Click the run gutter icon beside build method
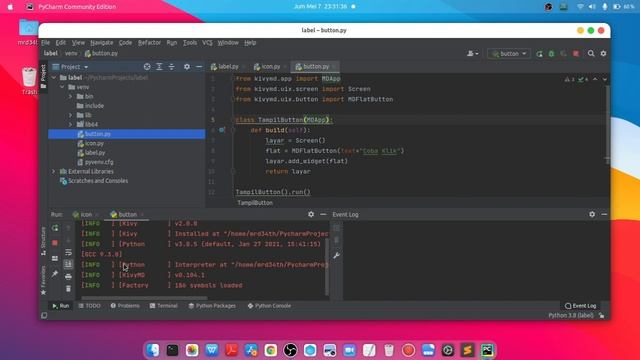640x360 pixels. [222, 130]
